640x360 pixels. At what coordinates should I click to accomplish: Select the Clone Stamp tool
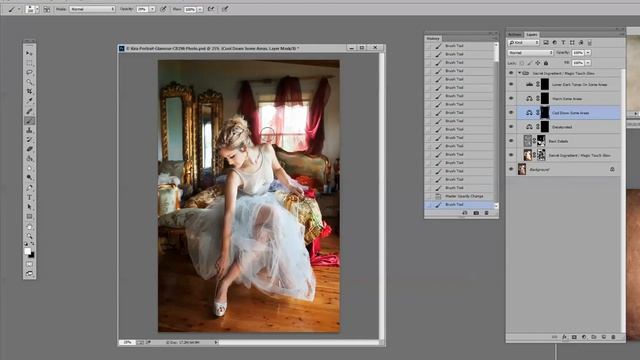tap(29, 130)
